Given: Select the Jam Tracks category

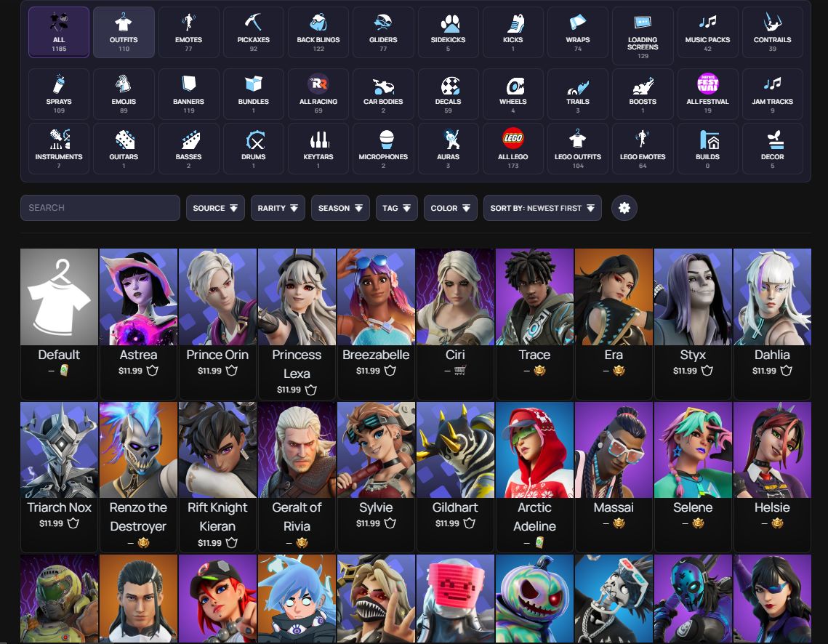Looking at the screenshot, I should (x=773, y=94).
